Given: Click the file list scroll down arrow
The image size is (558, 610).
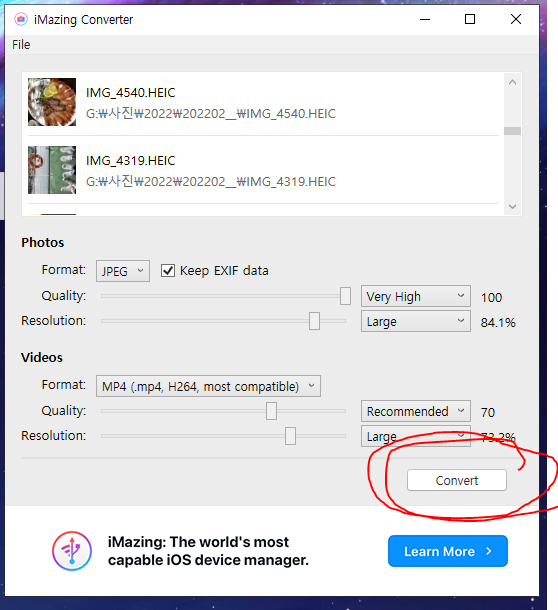Looking at the screenshot, I should coord(512,206).
